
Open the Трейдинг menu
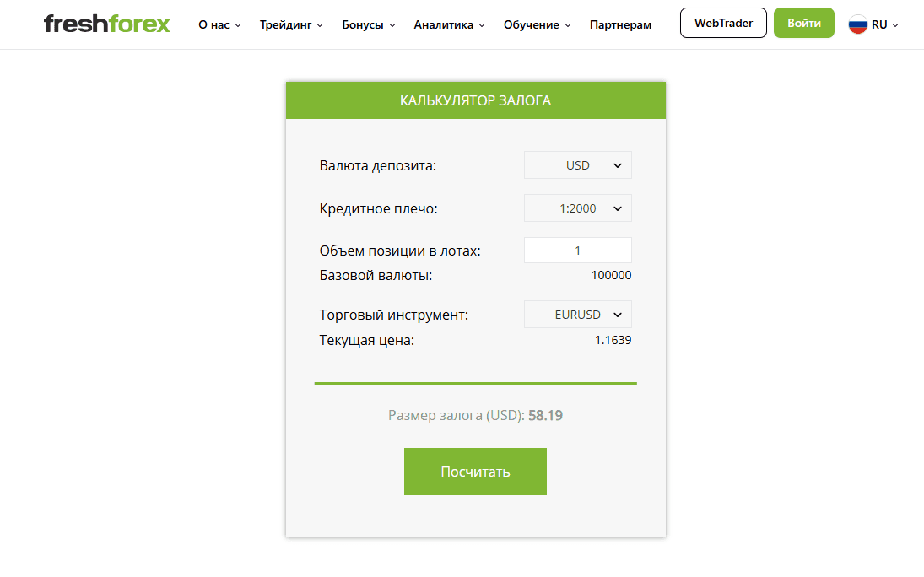click(291, 24)
